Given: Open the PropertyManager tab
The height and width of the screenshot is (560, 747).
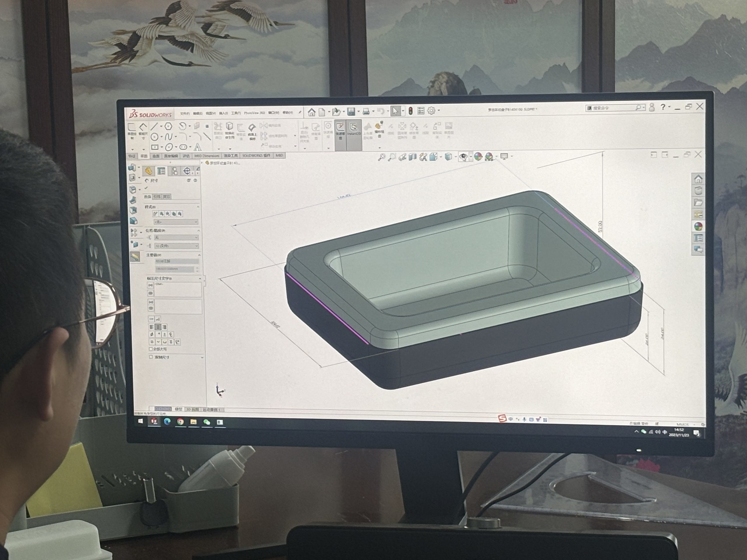Looking at the screenshot, I should click(x=161, y=171).
